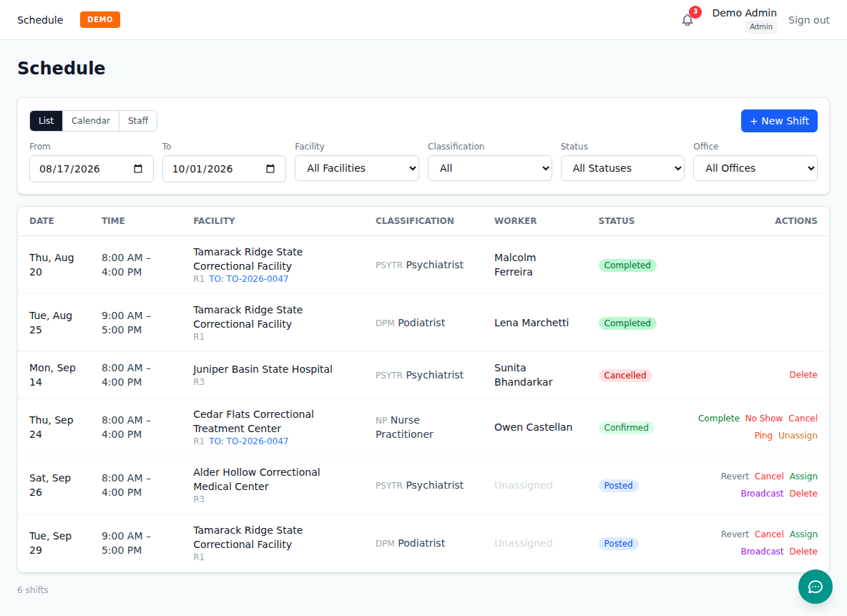Assign a worker to Sep 26 shift
Viewport: 847px width, 616px height.
(x=803, y=476)
